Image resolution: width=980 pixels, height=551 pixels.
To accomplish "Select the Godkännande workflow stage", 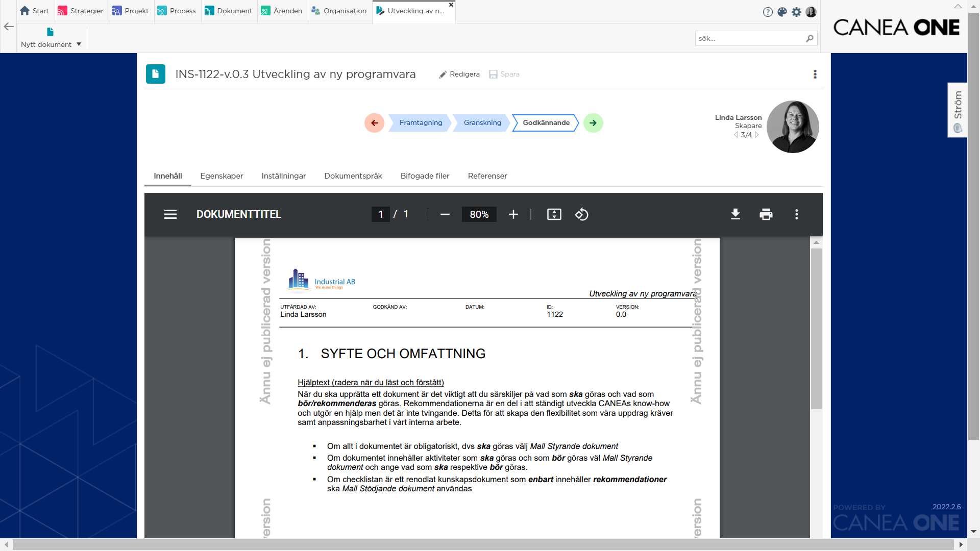I will [x=546, y=122].
